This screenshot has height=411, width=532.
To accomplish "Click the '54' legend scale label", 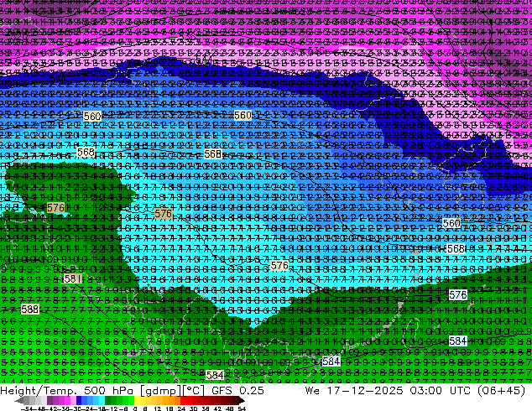I will [x=242, y=408].
